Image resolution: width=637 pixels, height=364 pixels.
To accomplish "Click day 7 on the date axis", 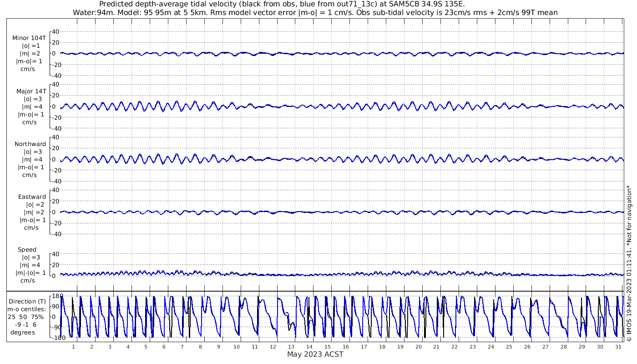I will [x=182, y=347].
